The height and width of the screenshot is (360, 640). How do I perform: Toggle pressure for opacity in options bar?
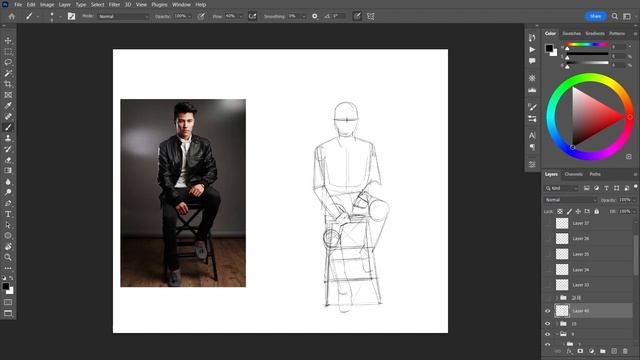click(x=201, y=16)
